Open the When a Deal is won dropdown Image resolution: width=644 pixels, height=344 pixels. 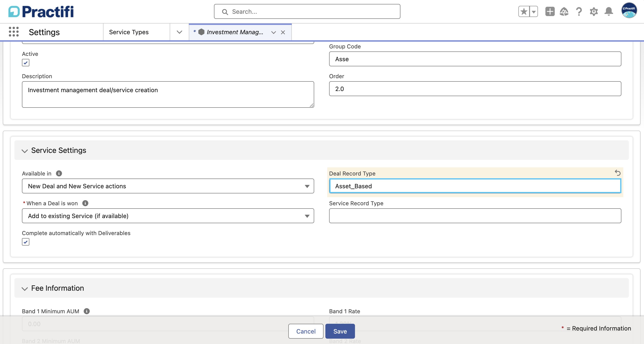click(x=168, y=216)
